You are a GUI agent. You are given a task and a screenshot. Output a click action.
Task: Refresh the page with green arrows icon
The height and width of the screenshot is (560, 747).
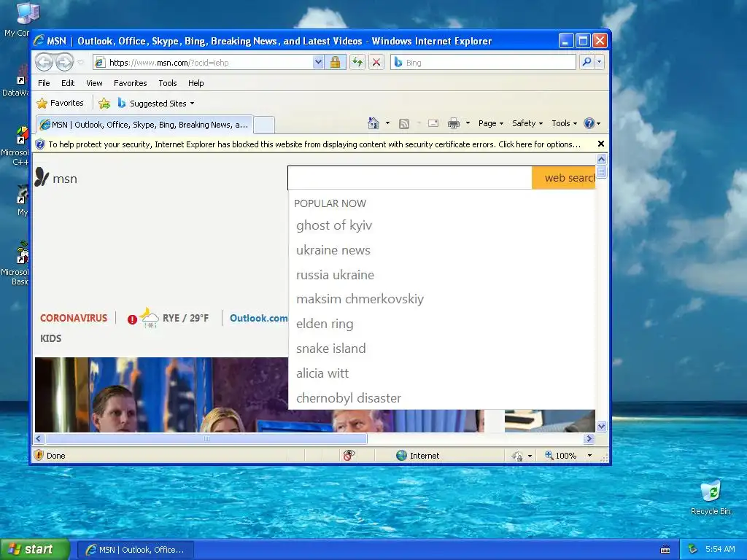[x=357, y=63]
